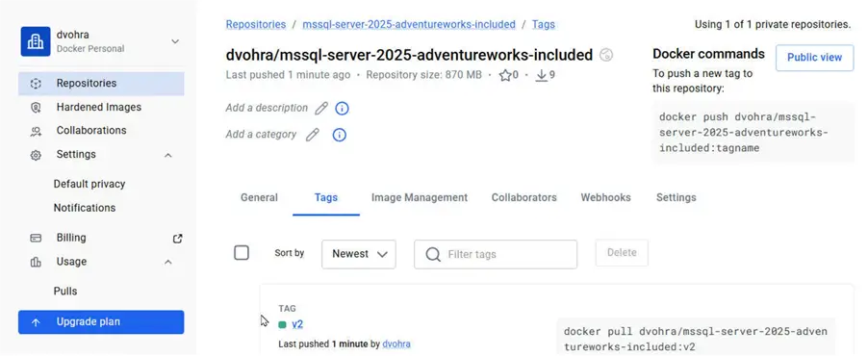Click the green v2 tag status indicator

(x=282, y=325)
